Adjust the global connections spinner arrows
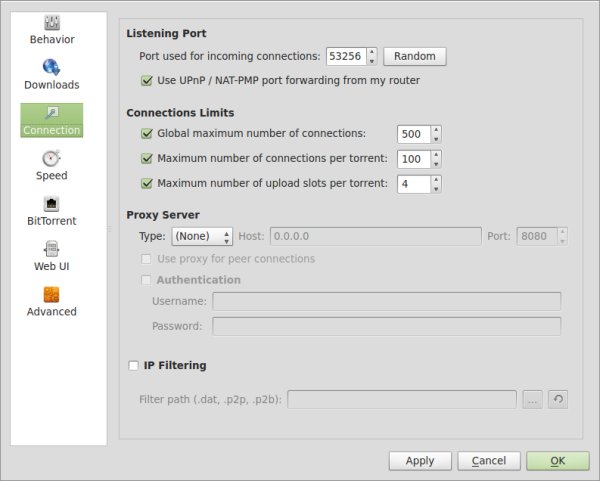The width and height of the screenshot is (600, 481). (436, 133)
